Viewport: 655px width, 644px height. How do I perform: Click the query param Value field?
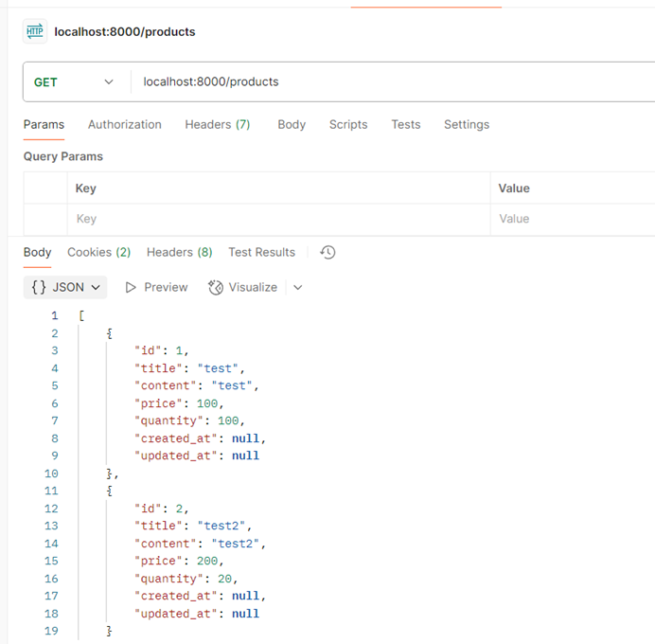pos(568,219)
